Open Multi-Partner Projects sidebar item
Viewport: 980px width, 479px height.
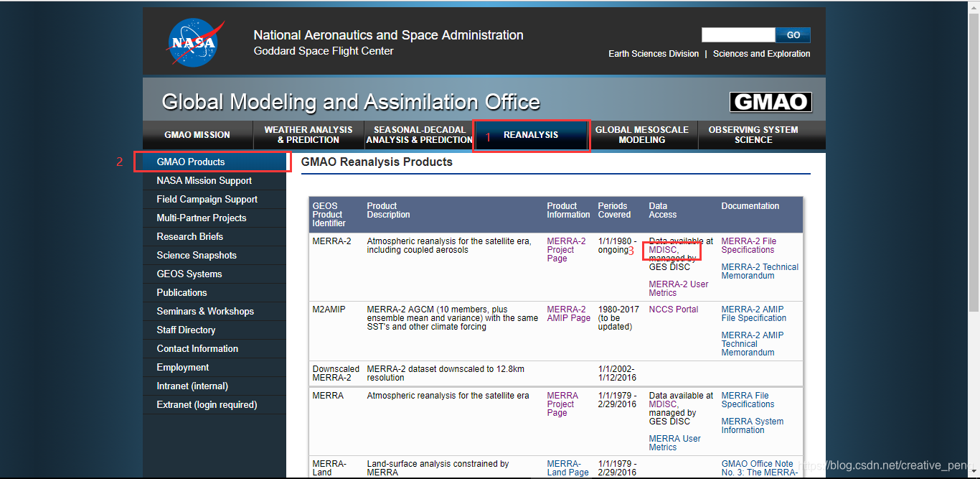215,218
